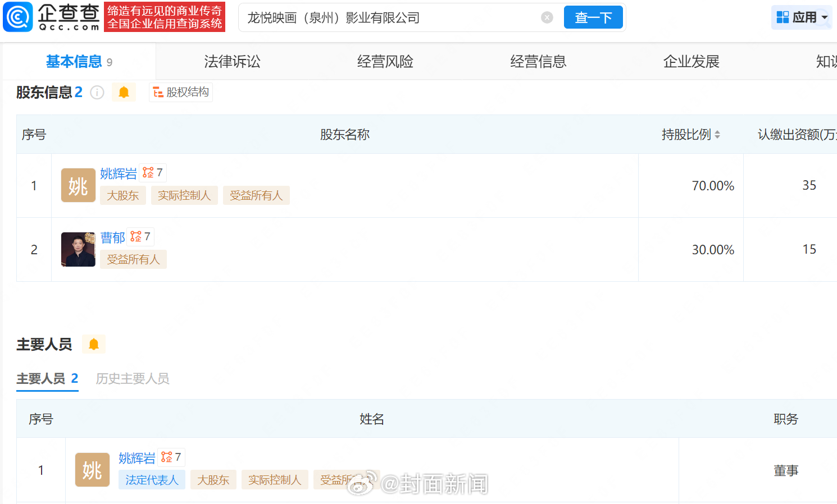This screenshot has height=504, width=837.
Task: Switch to the 历史主要人员 tab
Action: pyautogui.click(x=132, y=378)
